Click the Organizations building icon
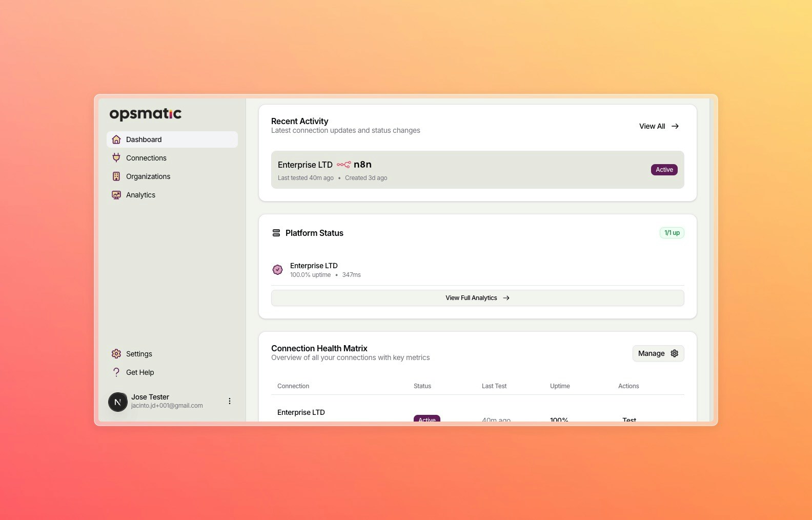This screenshot has height=520, width=812. coord(116,176)
